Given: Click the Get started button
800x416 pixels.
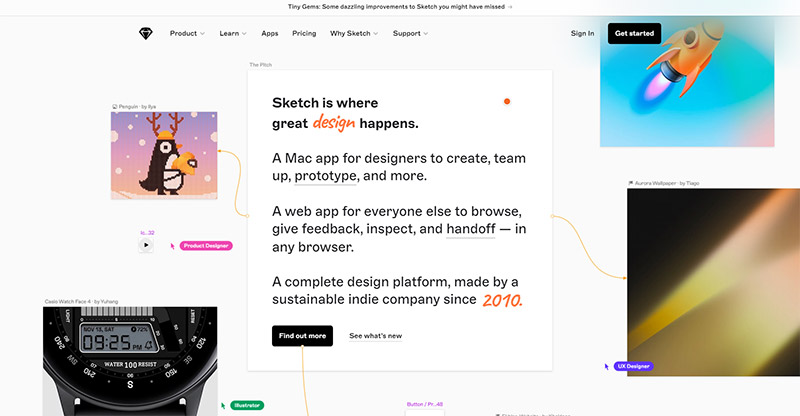Looking at the screenshot, I should [634, 33].
